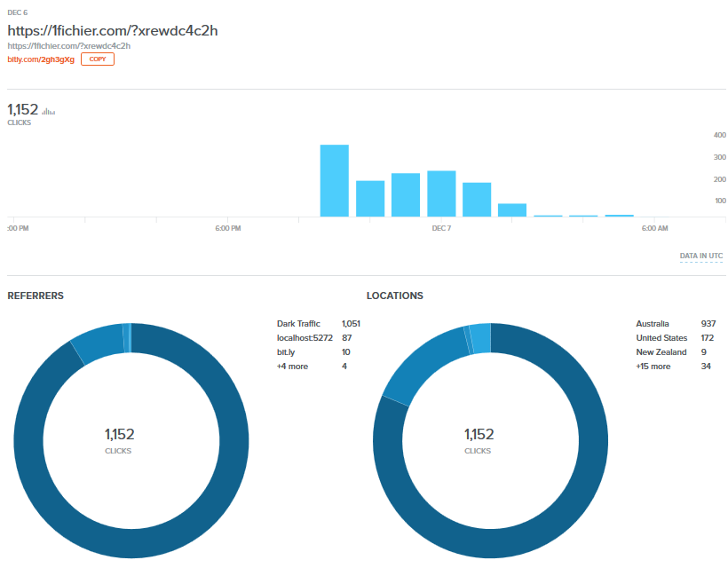Click the '100' y-axis value
Image resolution: width=728 pixels, height=568 pixels.
pos(720,201)
